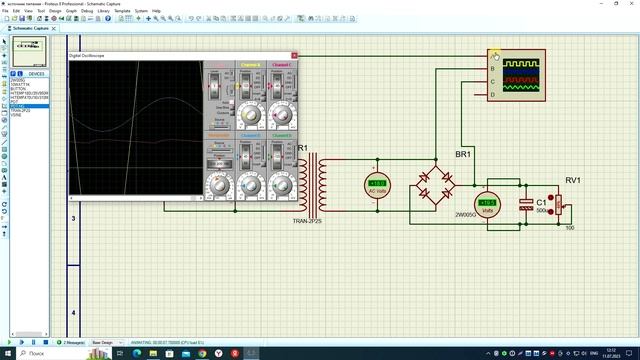Click the Save Project floppy icon

coord(22,19)
